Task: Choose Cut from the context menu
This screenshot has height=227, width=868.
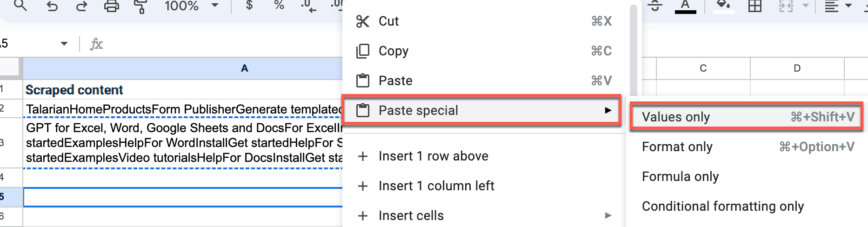Action: (x=388, y=21)
